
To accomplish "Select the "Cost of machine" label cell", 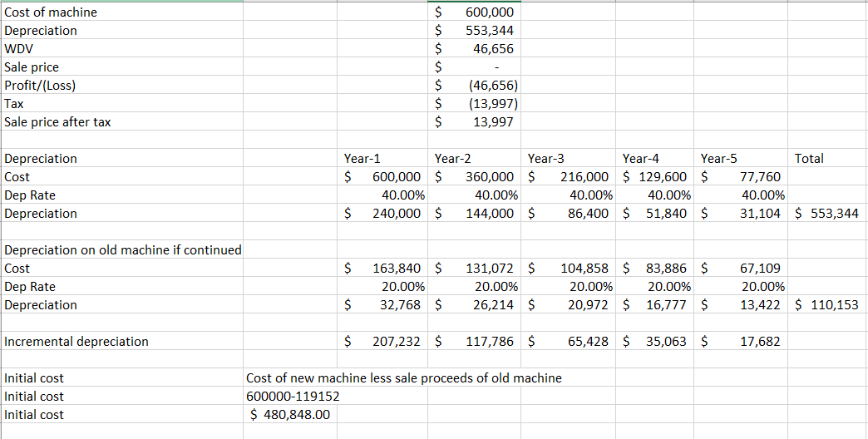I will click(x=51, y=12).
